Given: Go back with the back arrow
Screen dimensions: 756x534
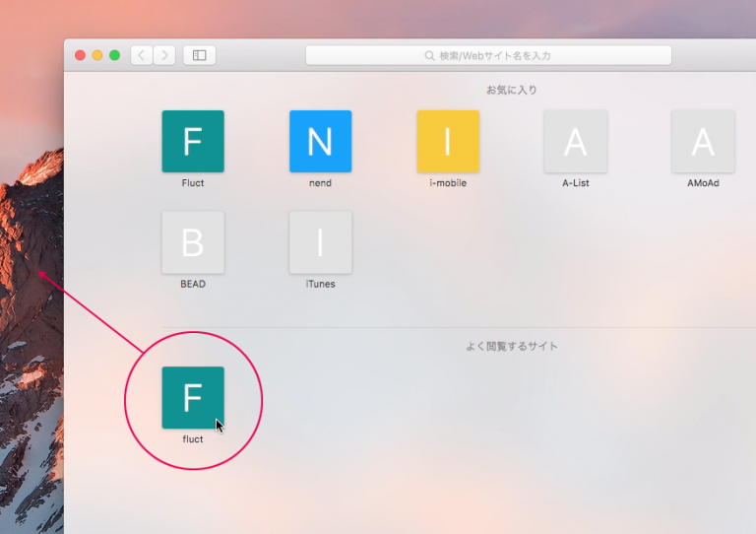Looking at the screenshot, I should 142,55.
